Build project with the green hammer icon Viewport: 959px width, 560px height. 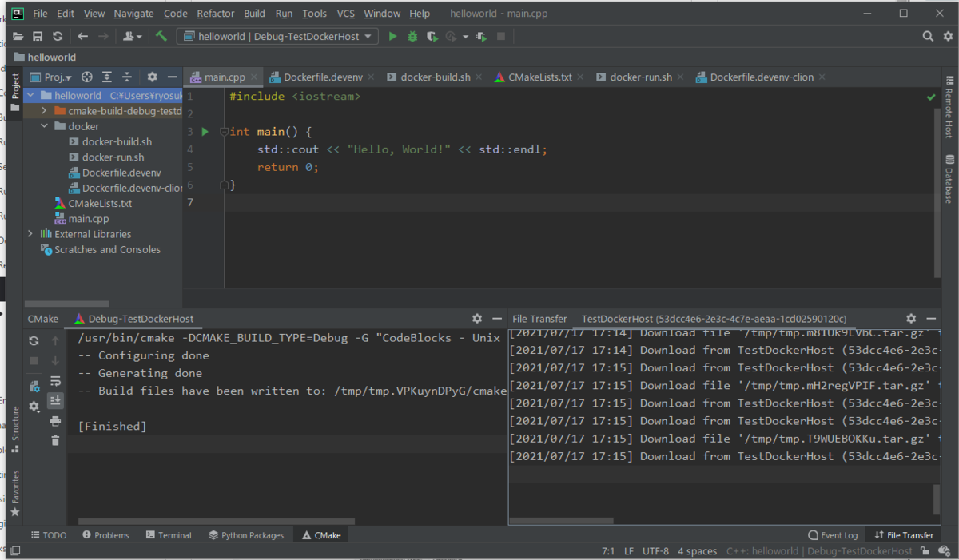pos(161,36)
